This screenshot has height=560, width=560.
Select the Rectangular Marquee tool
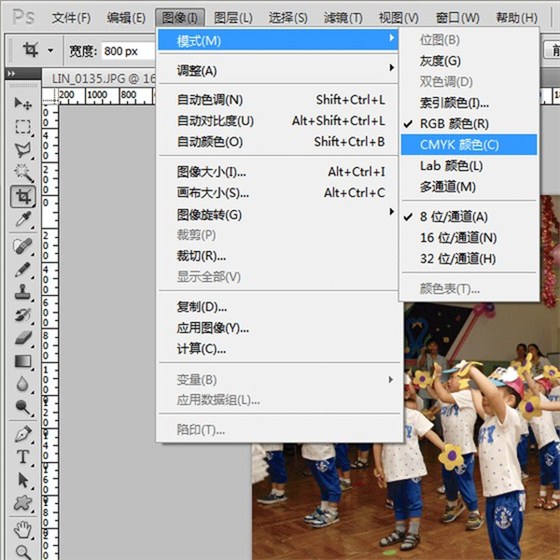pos(23,126)
